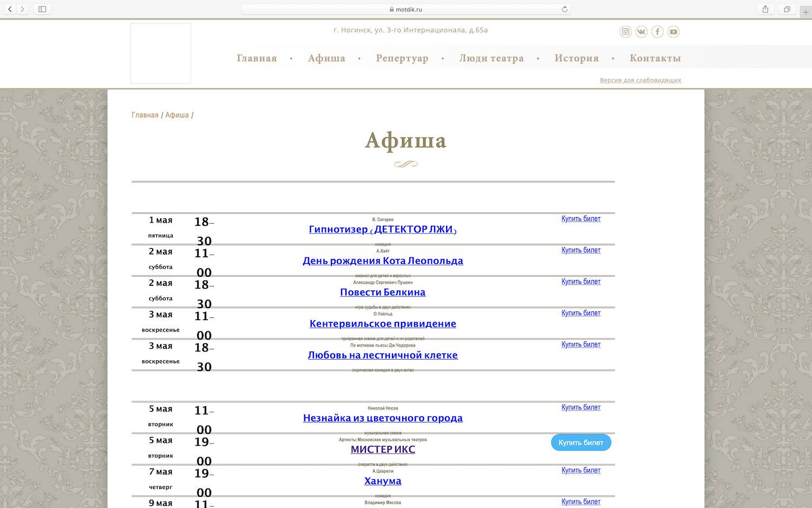Image resolution: width=812 pixels, height=508 pixels.
Task: Open the Афиша menu item
Action: [x=326, y=58]
